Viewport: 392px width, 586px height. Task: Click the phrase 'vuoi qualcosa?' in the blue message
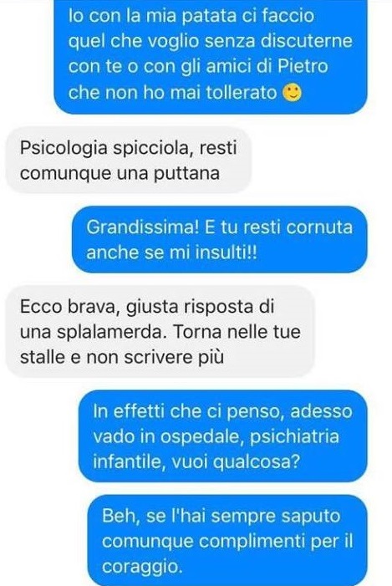236,462
